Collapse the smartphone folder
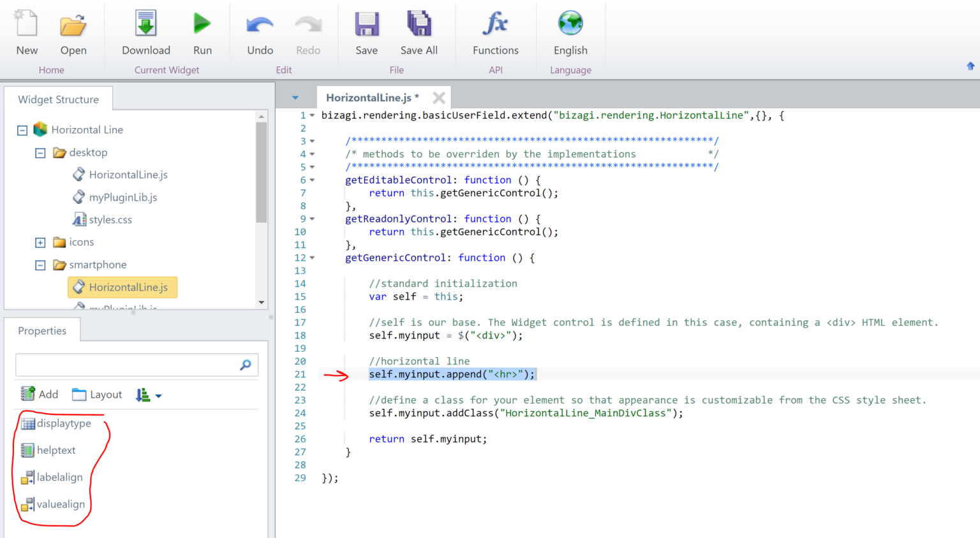Viewport: 980px width, 538px height. pos(40,265)
